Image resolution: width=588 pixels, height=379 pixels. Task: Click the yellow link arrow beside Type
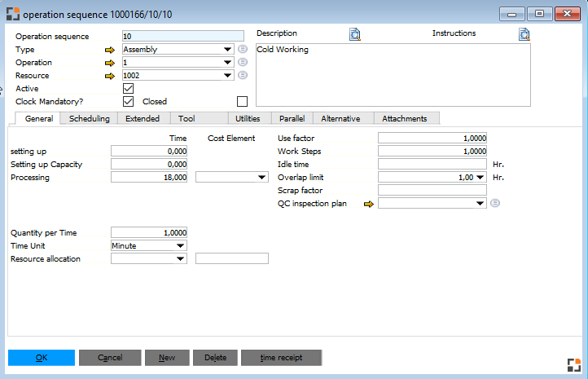[x=111, y=50]
